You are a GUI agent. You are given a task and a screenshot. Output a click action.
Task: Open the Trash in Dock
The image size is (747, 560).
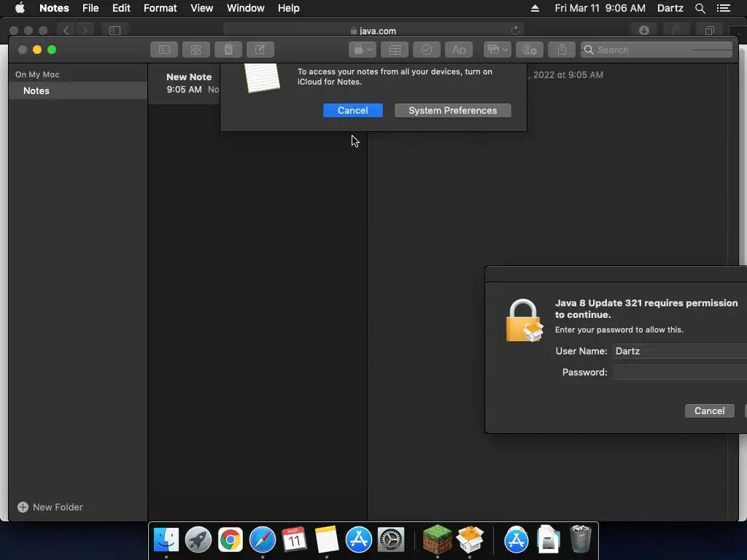(x=580, y=540)
